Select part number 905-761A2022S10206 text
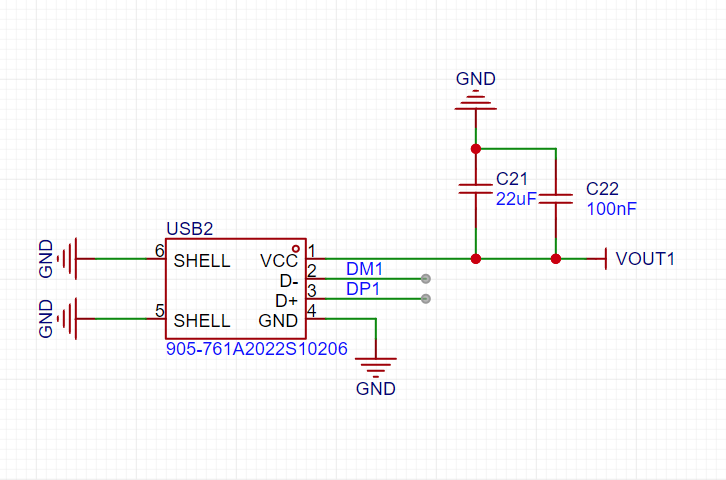Screen dimensions: 726x480 [257, 349]
